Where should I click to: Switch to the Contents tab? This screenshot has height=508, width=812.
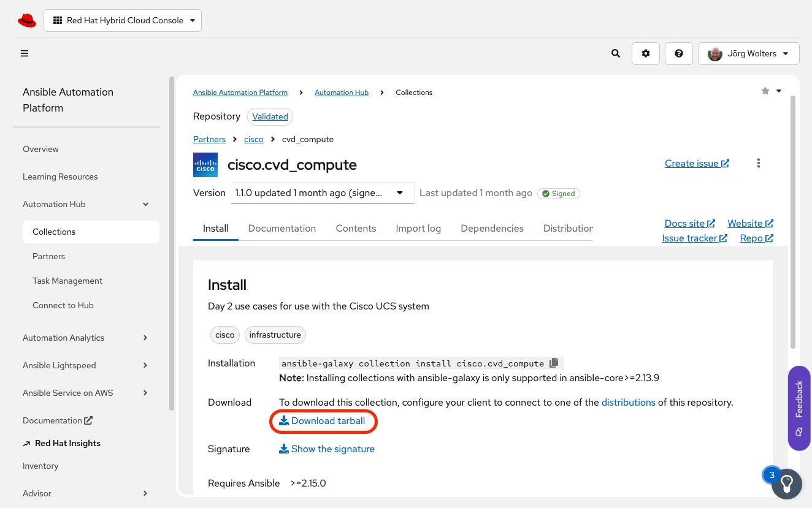pos(356,229)
